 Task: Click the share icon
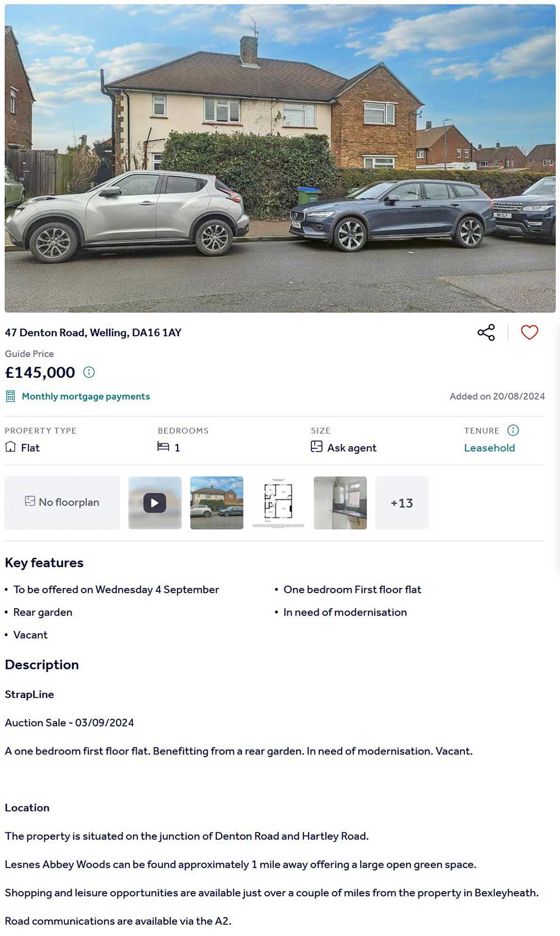pos(486,332)
